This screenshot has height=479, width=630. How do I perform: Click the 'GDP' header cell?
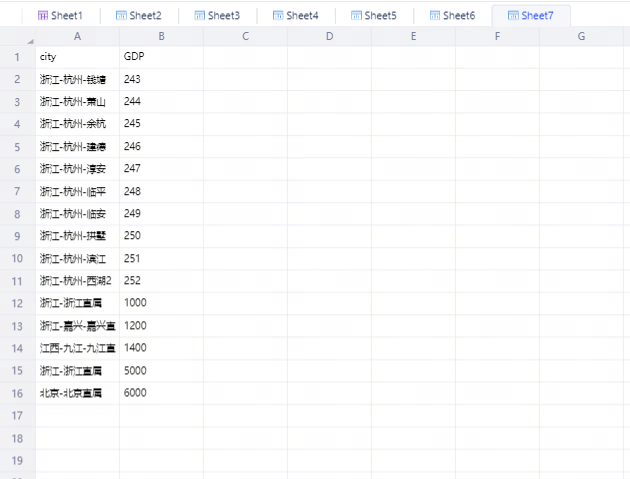(161, 57)
